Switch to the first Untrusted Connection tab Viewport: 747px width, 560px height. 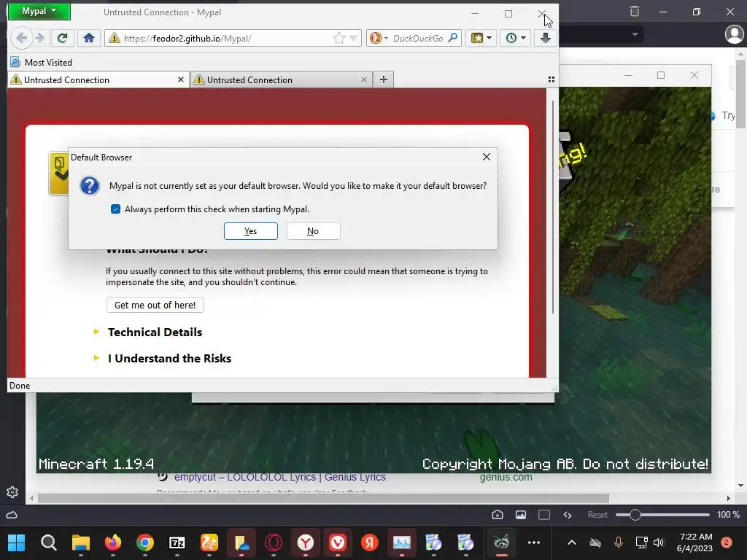[98, 80]
